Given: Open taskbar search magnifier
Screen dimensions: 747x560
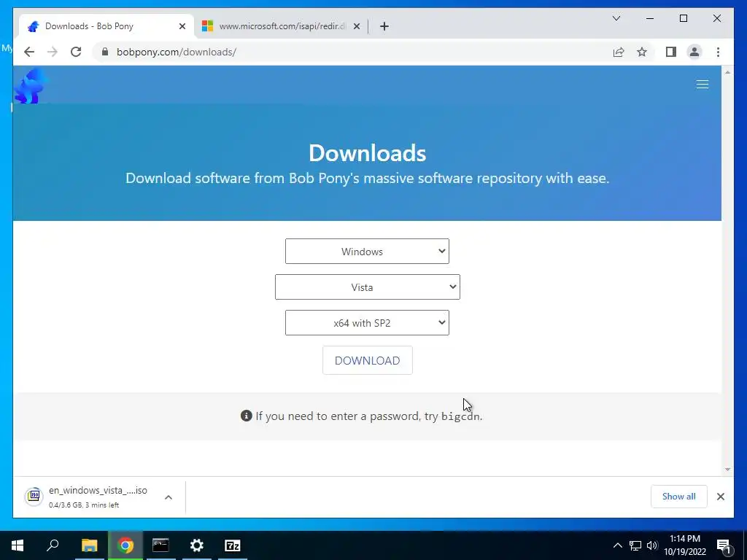Looking at the screenshot, I should [x=53, y=545].
